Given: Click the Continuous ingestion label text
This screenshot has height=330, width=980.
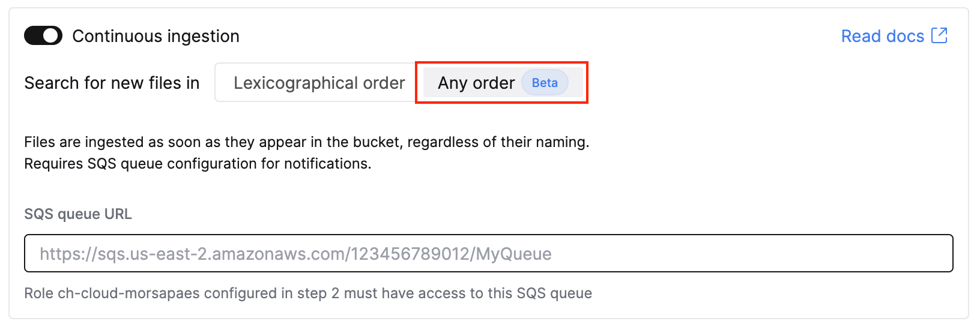Looking at the screenshot, I should pos(156,36).
